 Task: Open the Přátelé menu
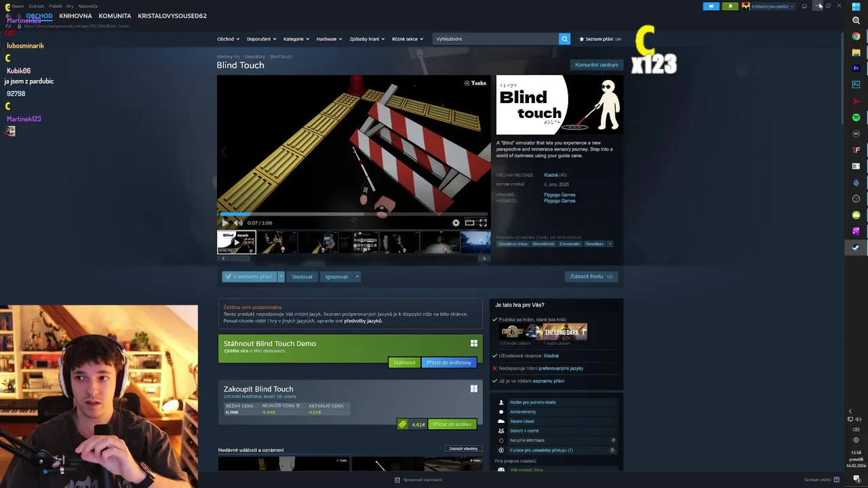coord(56,6)
